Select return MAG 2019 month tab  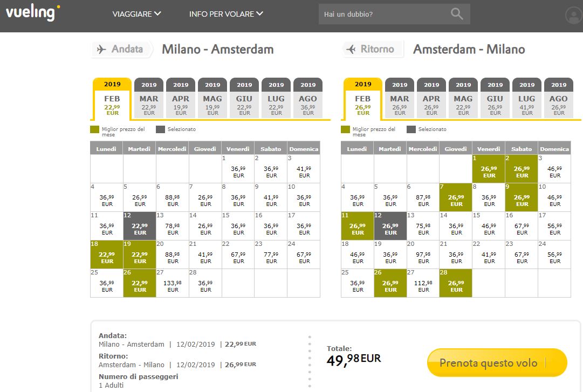click(463, 99)
